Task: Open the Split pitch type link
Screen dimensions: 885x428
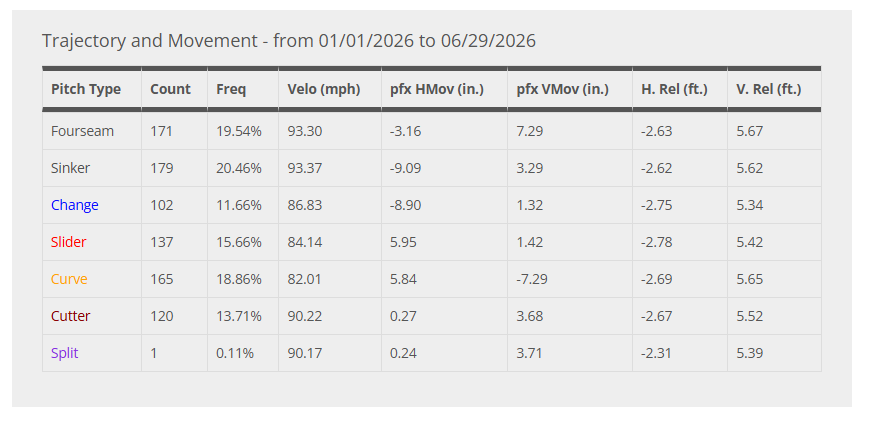Action: point(64,353)
